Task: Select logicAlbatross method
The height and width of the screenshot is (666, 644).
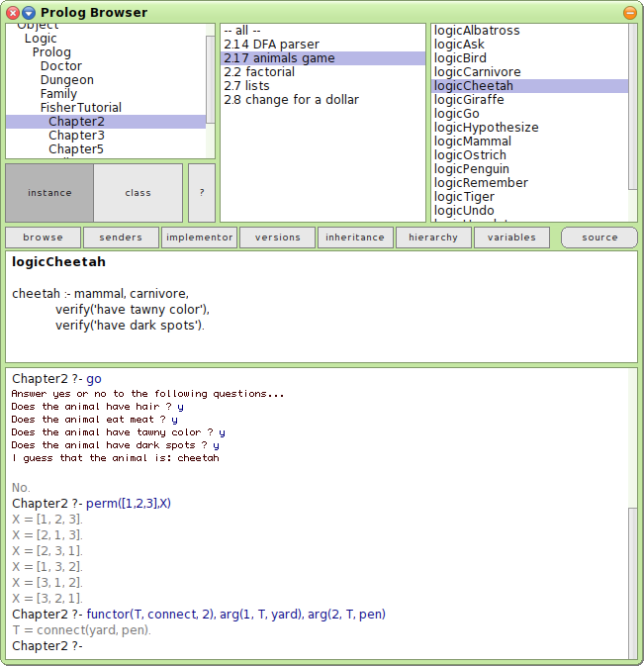Action: 530,31
